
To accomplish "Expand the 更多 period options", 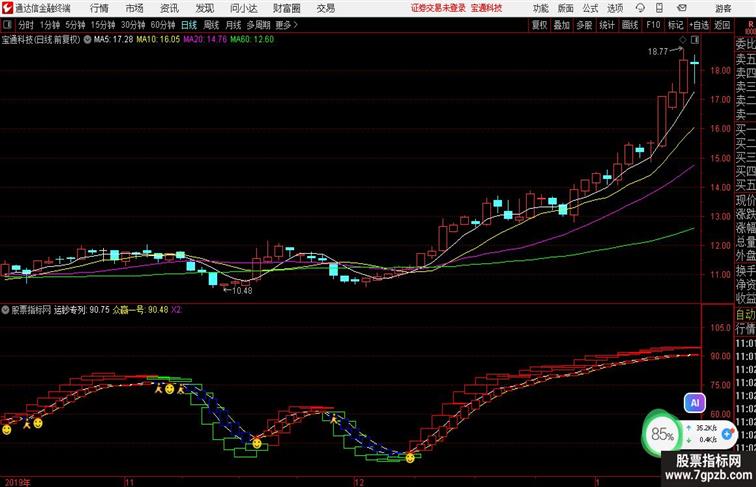I will [286, 25].
